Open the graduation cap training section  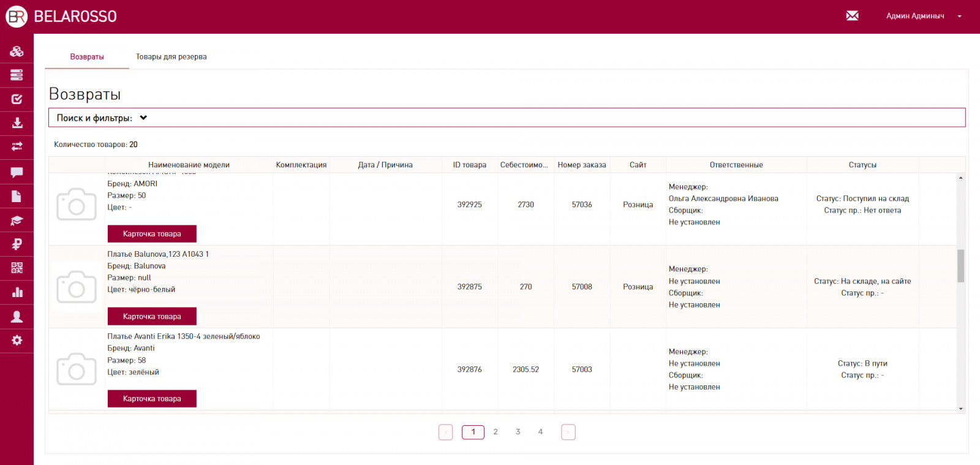(x=17, y=221)
